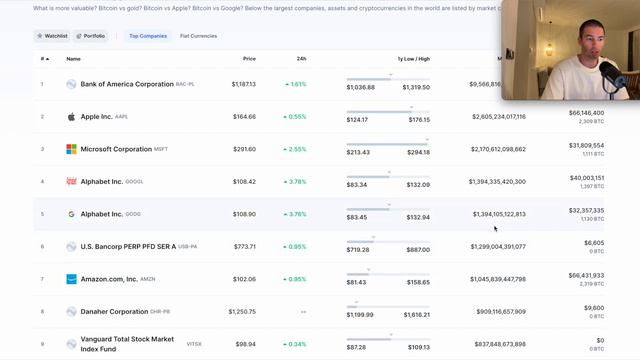Click the Amazon.com logo icon

point(71,279)
